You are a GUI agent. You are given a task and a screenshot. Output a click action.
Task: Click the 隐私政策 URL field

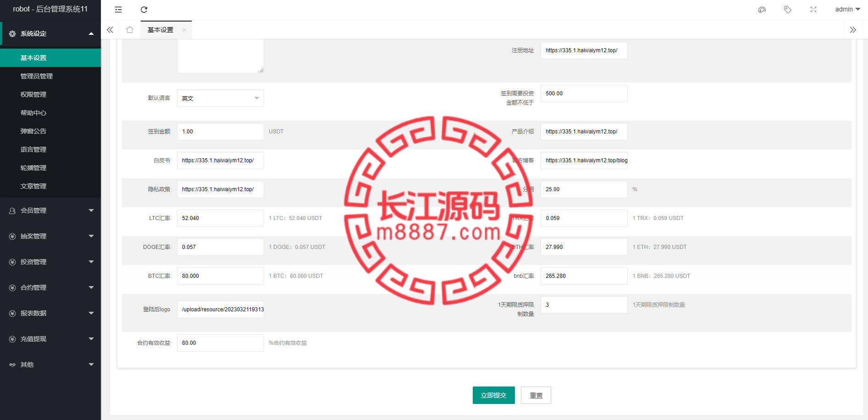(221, 189)
